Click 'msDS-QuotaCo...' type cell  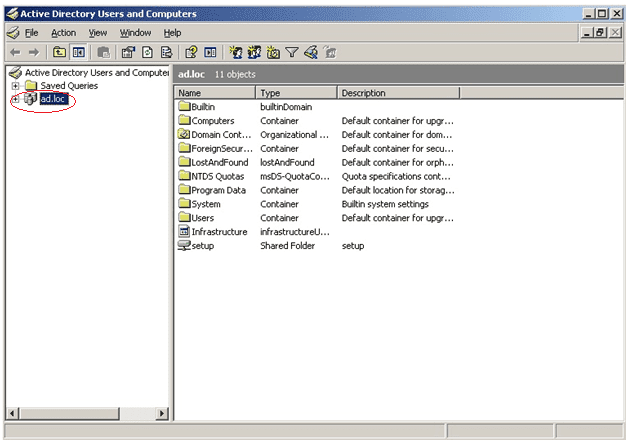(295, 176)
